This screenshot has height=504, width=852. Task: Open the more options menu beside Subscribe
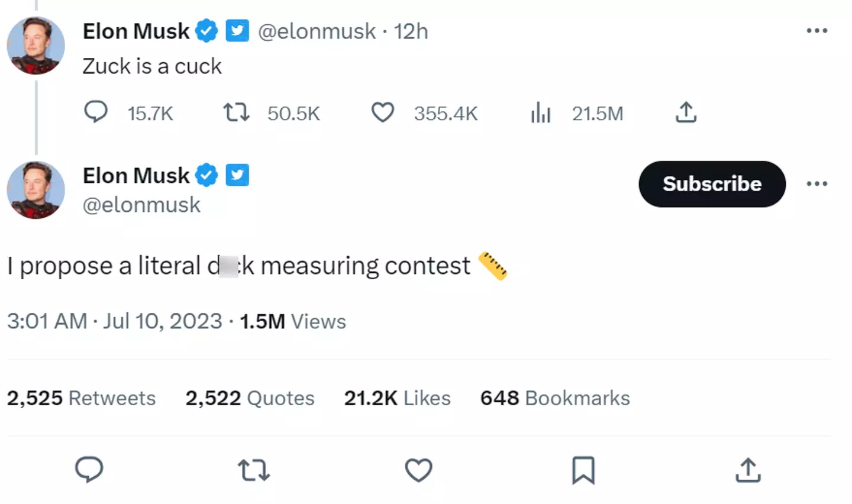point(817,184)
